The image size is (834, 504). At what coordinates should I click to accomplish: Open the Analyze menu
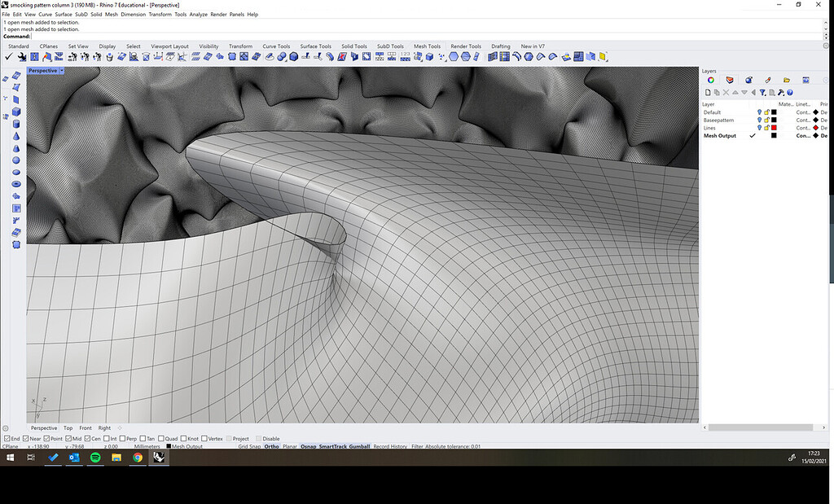pyautogui.click(x=198, y=15)
